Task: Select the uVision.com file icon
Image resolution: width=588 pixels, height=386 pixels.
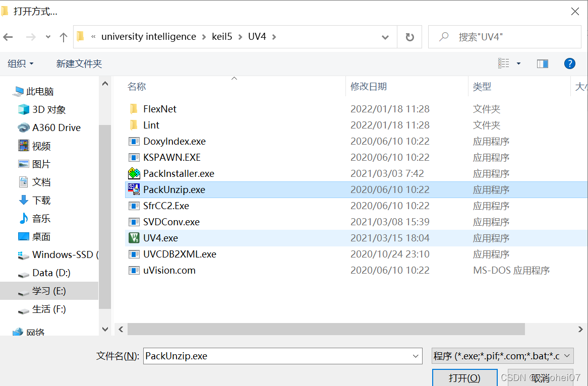Action: pyautogui.click(x=134, y=270)
